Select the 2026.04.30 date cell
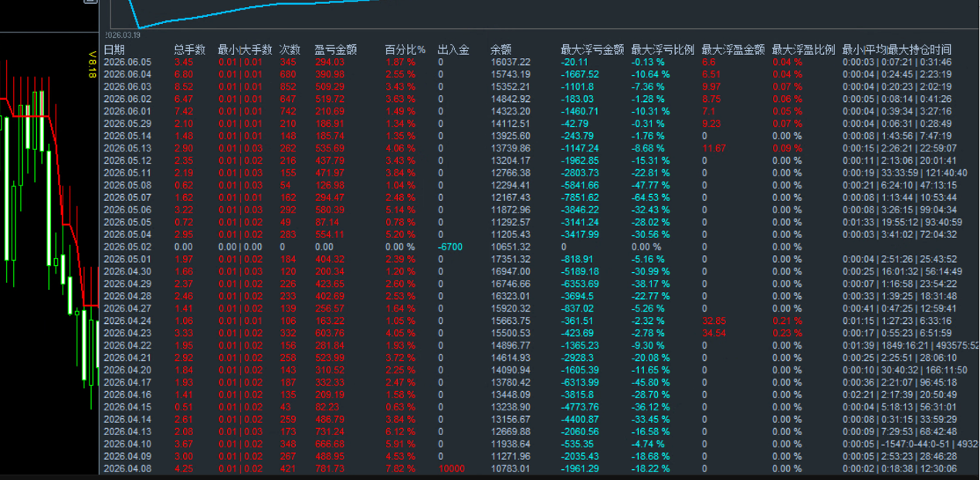The width and height of the screenshot is (980, 480). 127,271
